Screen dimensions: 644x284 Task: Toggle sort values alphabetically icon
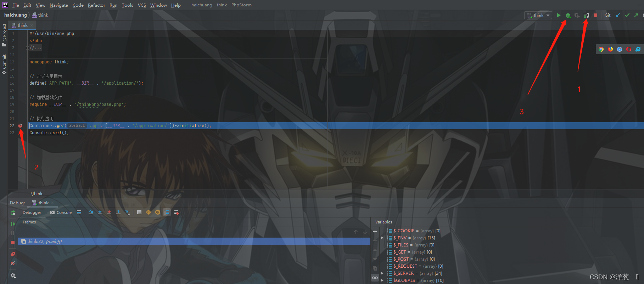click(167, 212)
